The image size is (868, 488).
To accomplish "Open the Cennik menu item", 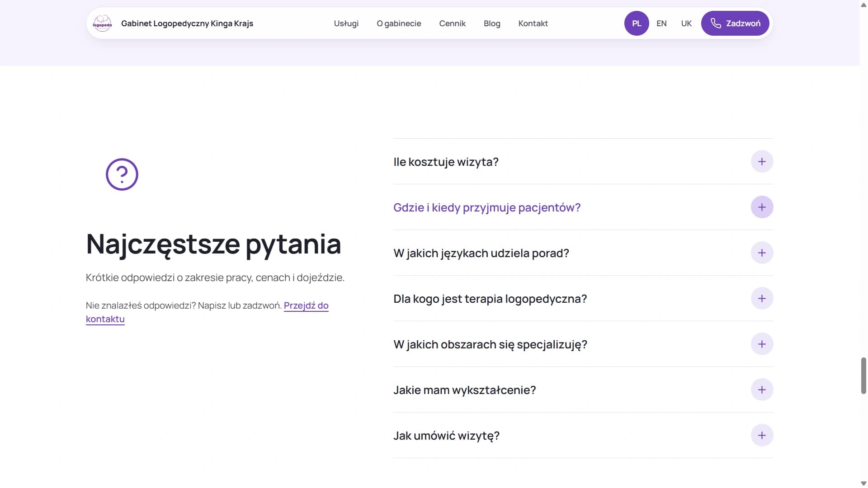I will (x=452, y=23).
